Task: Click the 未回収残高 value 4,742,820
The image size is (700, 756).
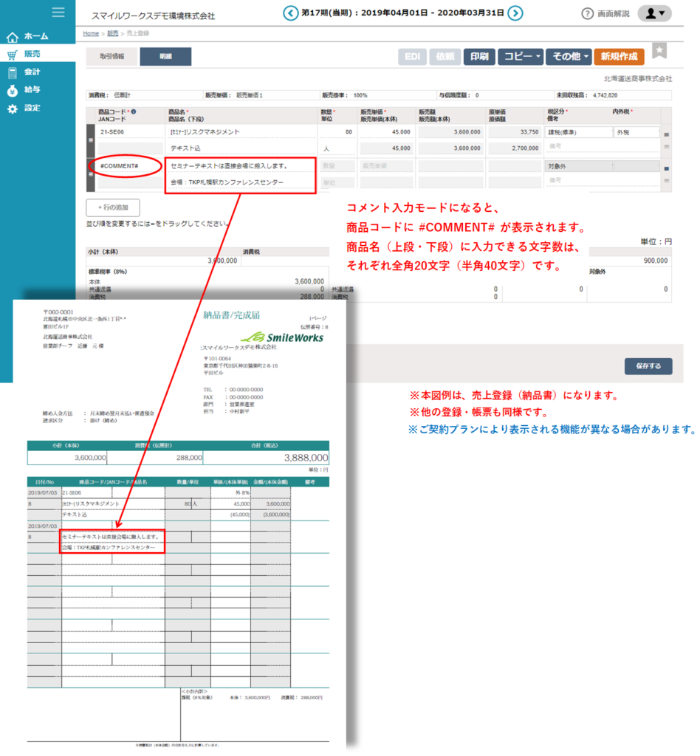Action: [605, 95]
